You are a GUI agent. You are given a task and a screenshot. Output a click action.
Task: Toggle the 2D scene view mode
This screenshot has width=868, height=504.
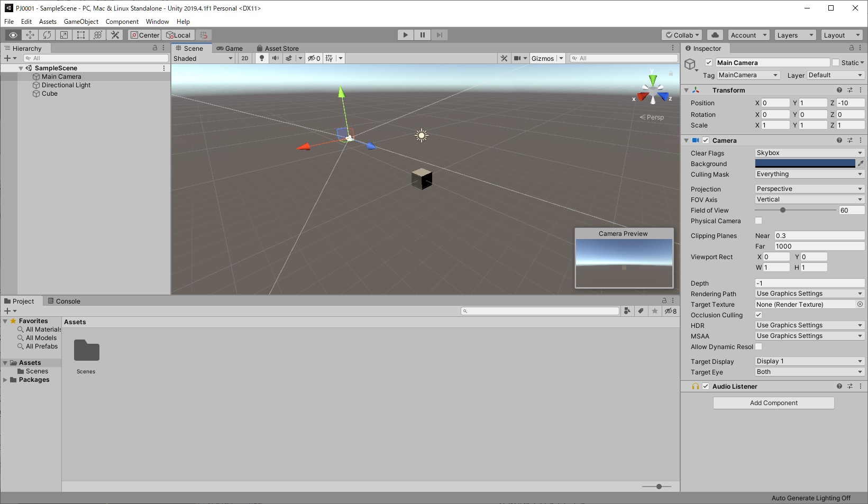tap(245, 58)
